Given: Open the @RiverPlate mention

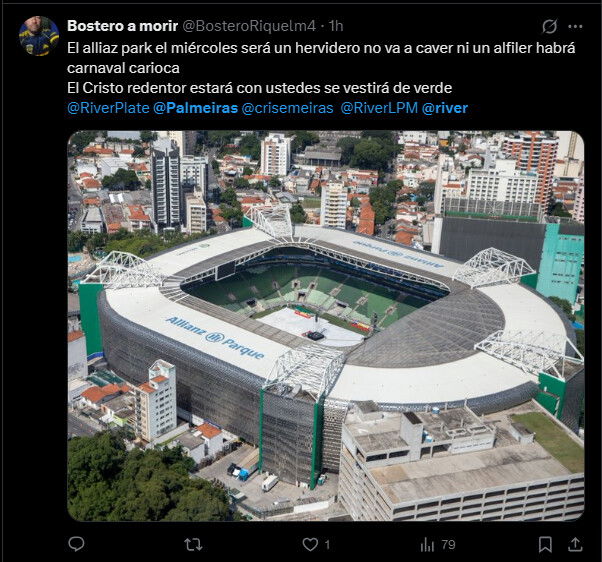Looking at the screenshot, I should [108, 108].
